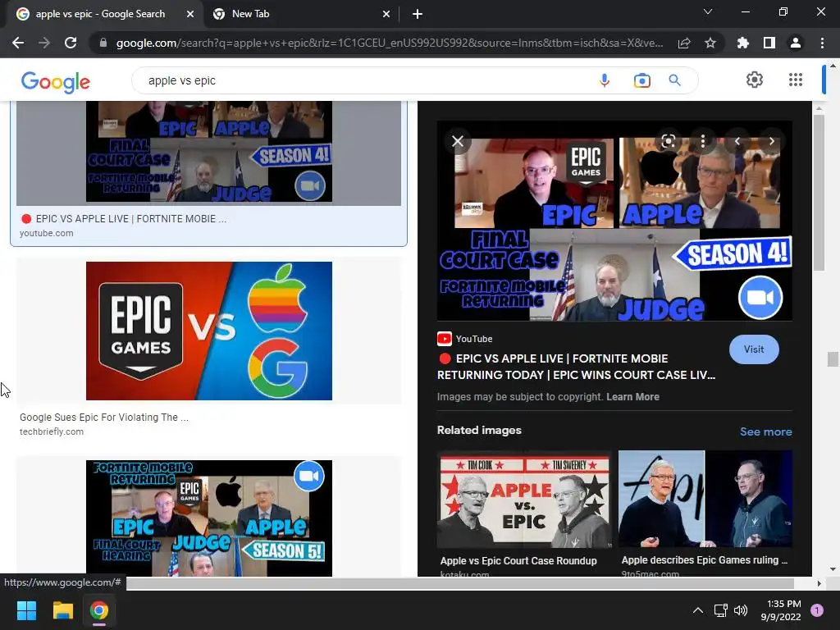Screen dimensions: 840x630
Task: Share this page from the address bar
Action: 684,43
